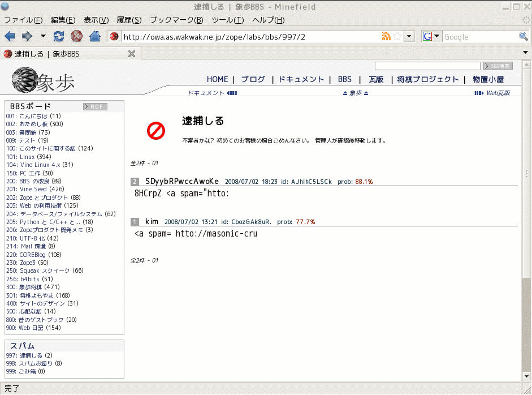Open the back/forward history dropdown
The width and height of the screenshot is (532, 395).
(x=43, y=36)
